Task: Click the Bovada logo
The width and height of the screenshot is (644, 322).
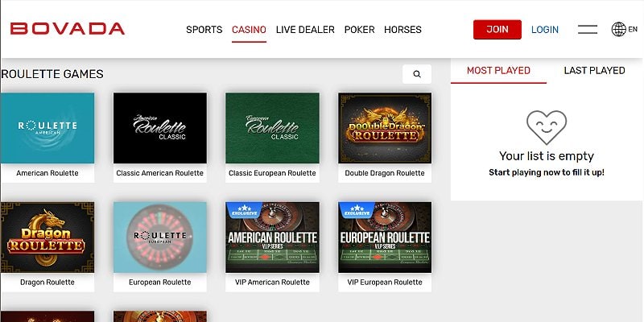Action: point(68,29)
